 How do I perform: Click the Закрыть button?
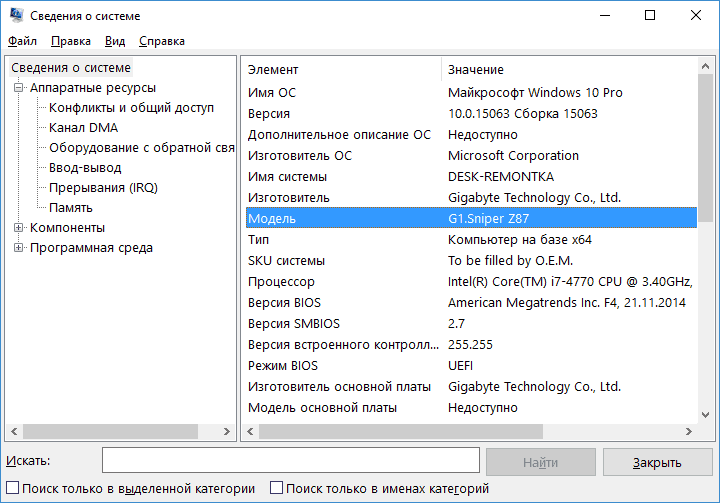click(x=657, y=462)
